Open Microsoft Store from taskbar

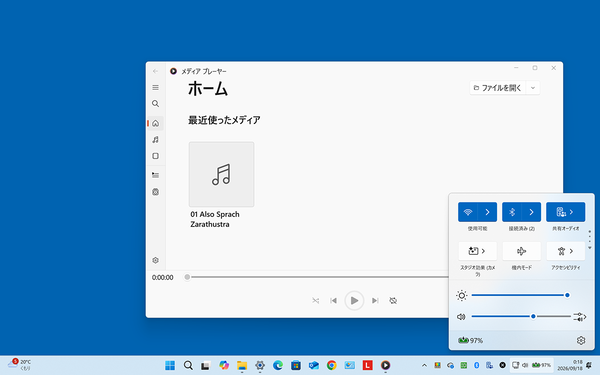pyautogui.click(x=296, y=365)
